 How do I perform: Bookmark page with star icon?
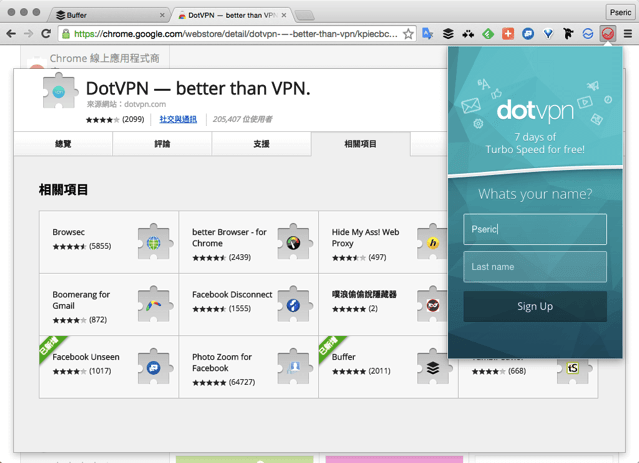coord(408,34)
